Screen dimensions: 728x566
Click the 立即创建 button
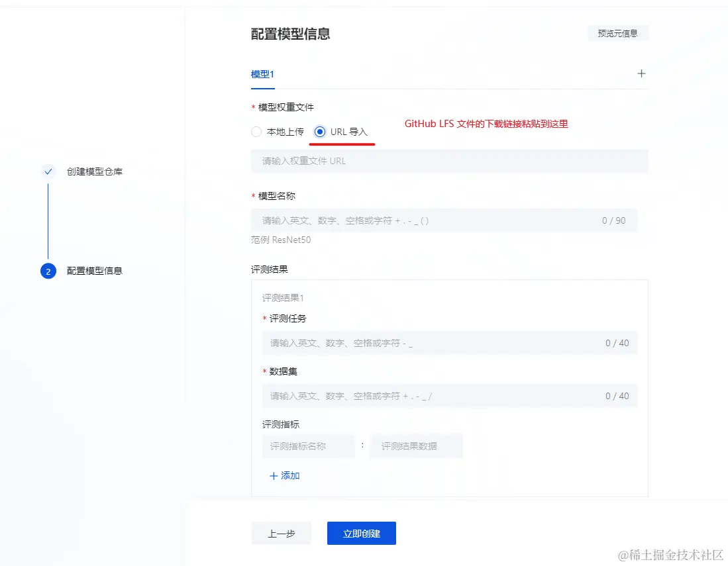coord(361,533)
